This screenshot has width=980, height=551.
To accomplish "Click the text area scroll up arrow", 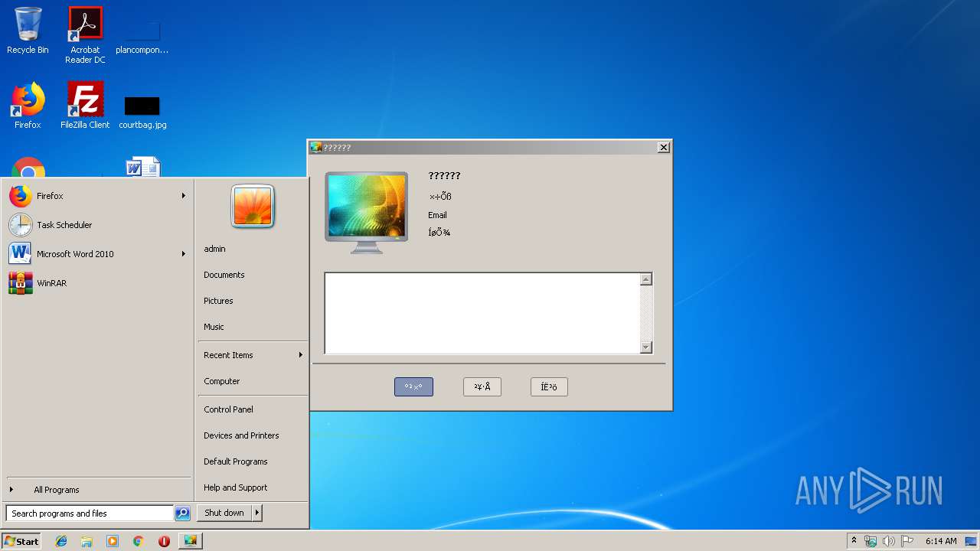I will click(645, 279).
